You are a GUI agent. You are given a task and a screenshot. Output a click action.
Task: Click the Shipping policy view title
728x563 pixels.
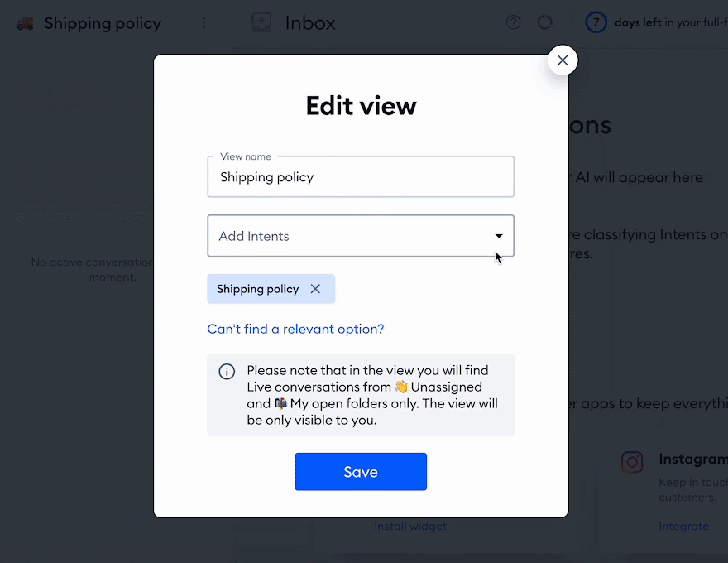(103, 23)
